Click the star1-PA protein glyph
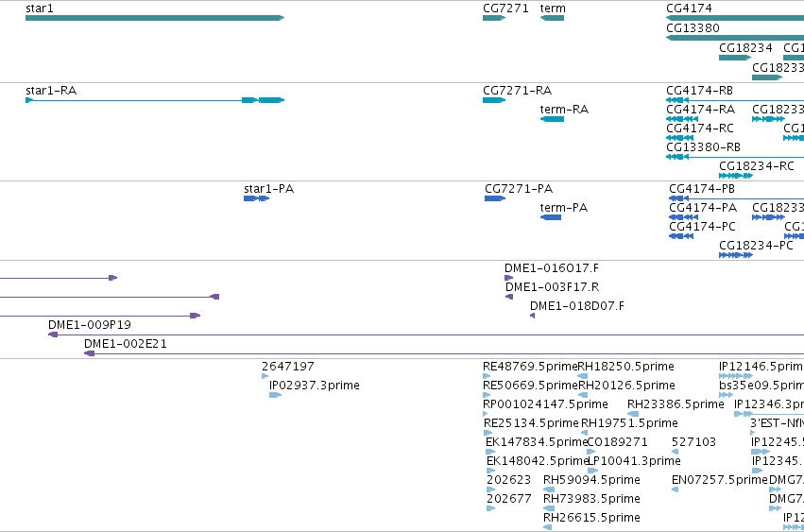This screenshot has width=804, height=532. (256, 198)
